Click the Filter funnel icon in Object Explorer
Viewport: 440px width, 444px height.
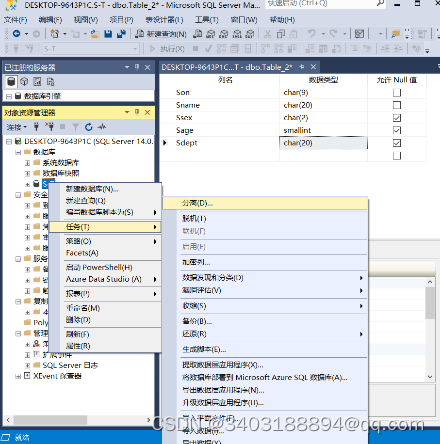point(76,127)
